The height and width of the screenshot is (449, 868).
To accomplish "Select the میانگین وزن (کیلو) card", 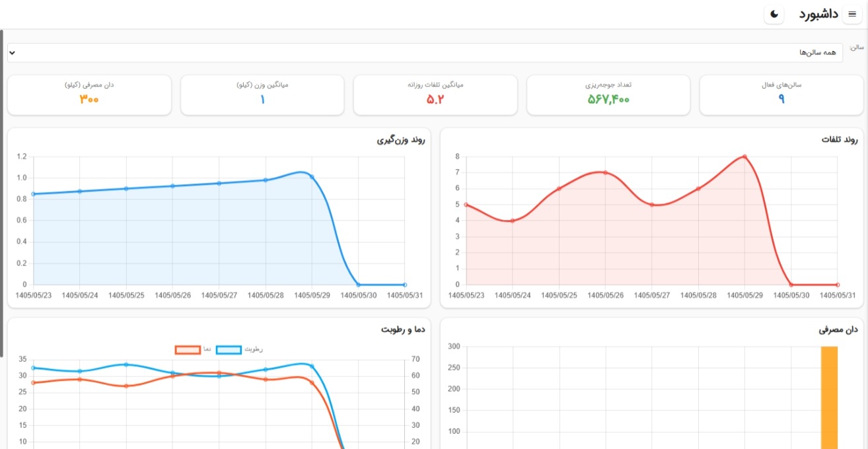I will [262, 95].
